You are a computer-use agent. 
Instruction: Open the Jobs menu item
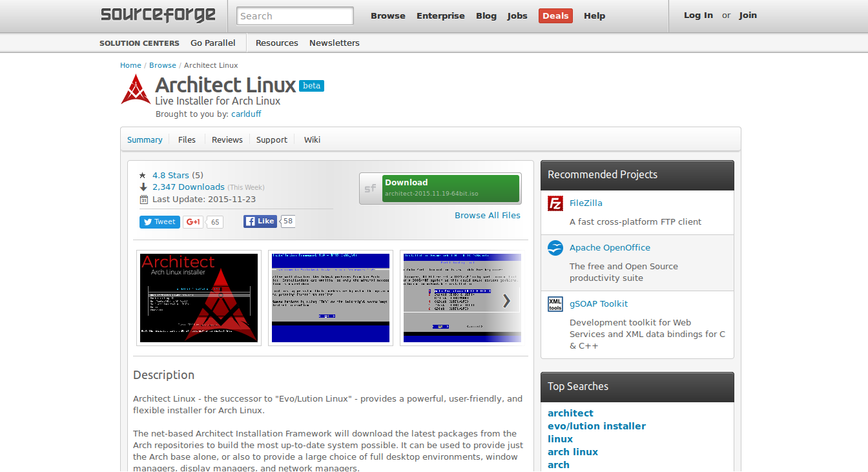(517, 15)
